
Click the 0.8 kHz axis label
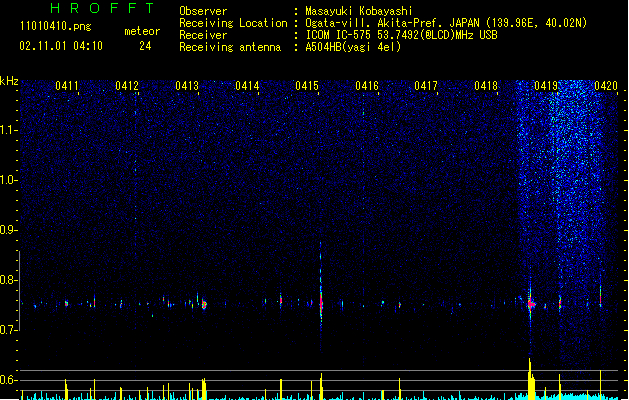pyautogui.click(x=9, y=280)
